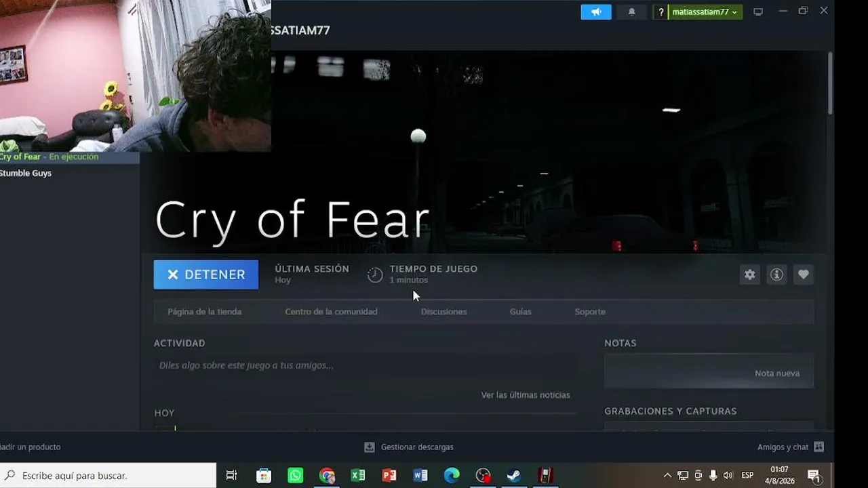Click the Windows taskbar search box

[108, 475]
